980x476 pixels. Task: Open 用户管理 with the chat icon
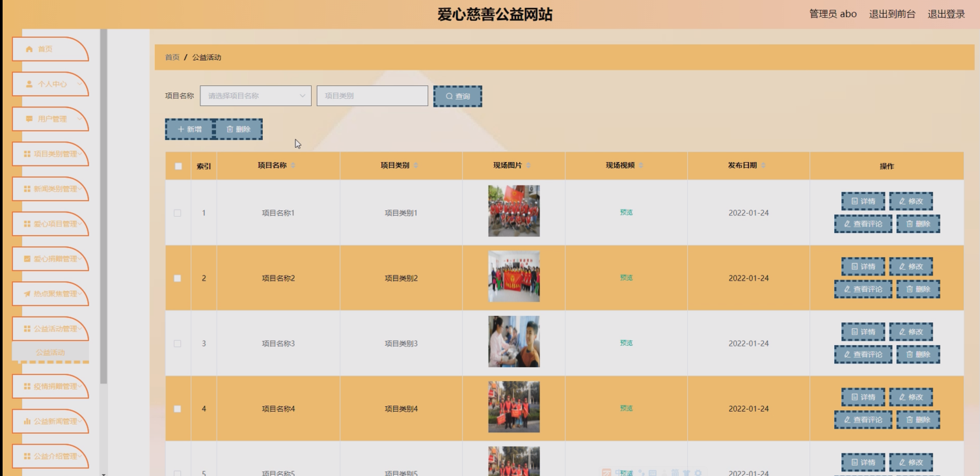coord(50,119)
